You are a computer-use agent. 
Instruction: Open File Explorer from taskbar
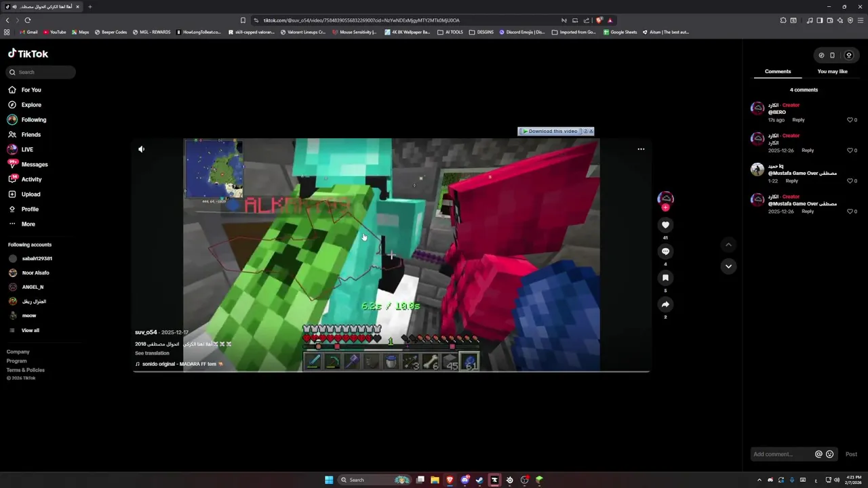[x=435, y=480]
